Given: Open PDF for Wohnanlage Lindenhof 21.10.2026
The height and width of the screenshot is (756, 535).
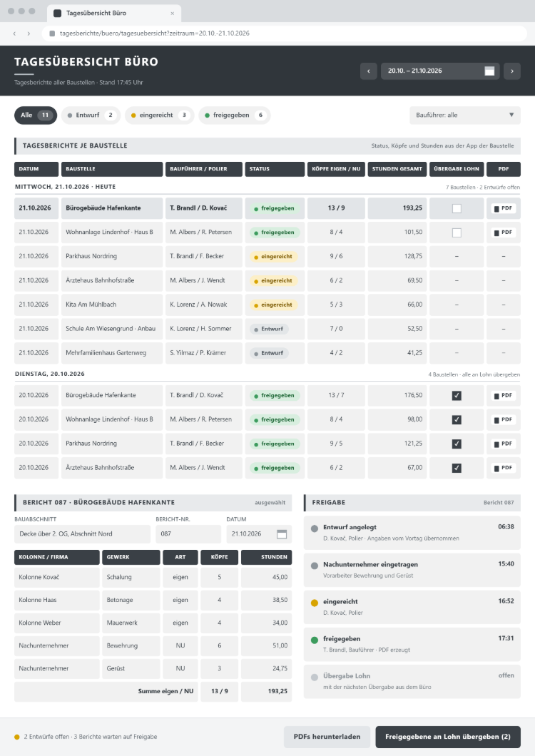Looking at the screenshot, I should pos(503,233).
